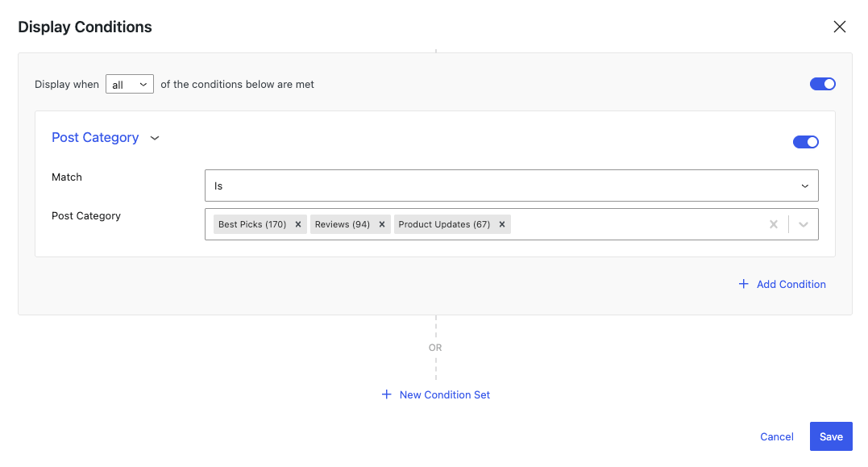This screenshot has height=467, width=868.
Task: Remove the Best Picks (170) tag
Action: (298, 224)
